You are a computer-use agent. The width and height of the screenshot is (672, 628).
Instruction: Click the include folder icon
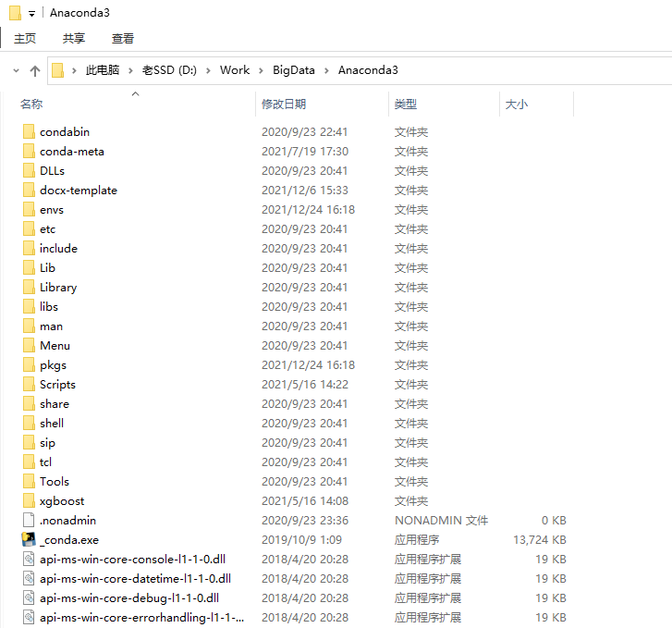point(29,249)
